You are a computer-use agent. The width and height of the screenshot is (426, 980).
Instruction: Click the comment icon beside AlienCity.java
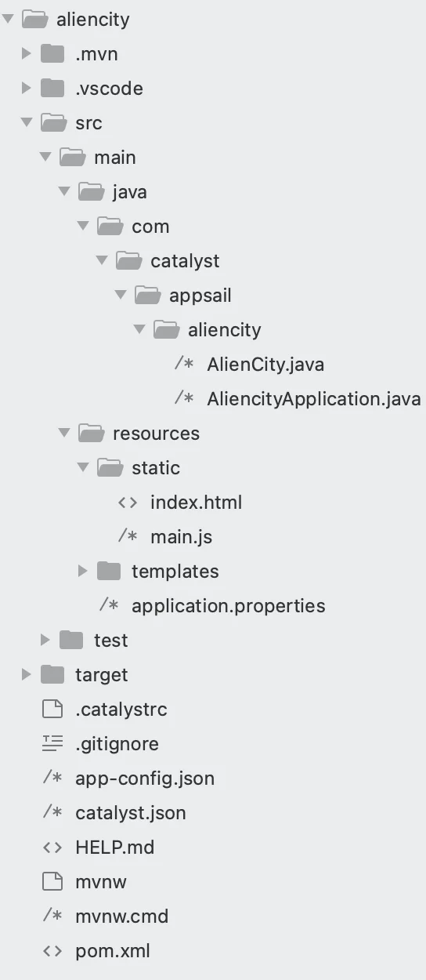tap(184, 365)
